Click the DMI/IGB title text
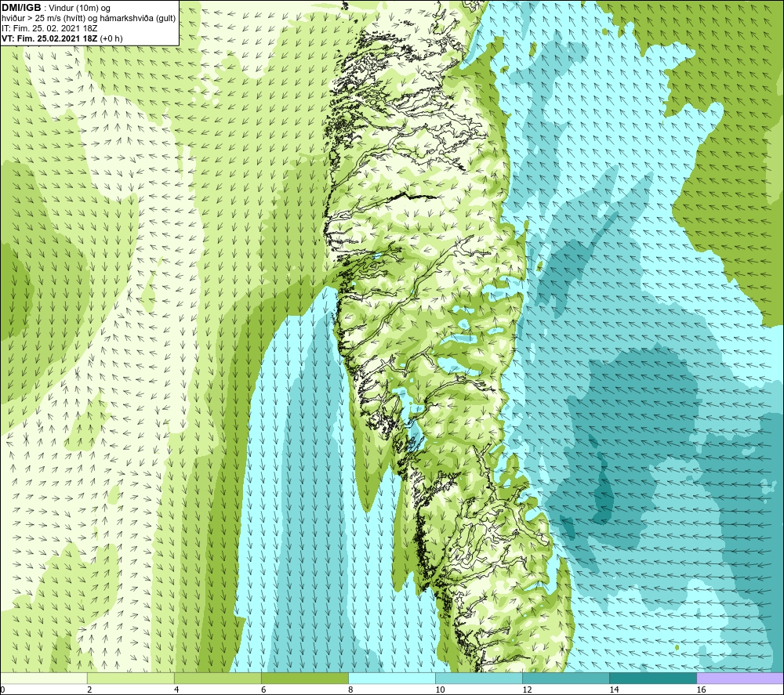This screenshot has height=695, width=784. [21, 8]
